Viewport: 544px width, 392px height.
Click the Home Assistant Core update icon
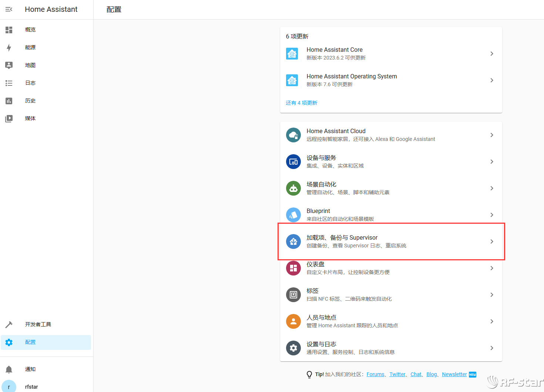tap(292, 54)
